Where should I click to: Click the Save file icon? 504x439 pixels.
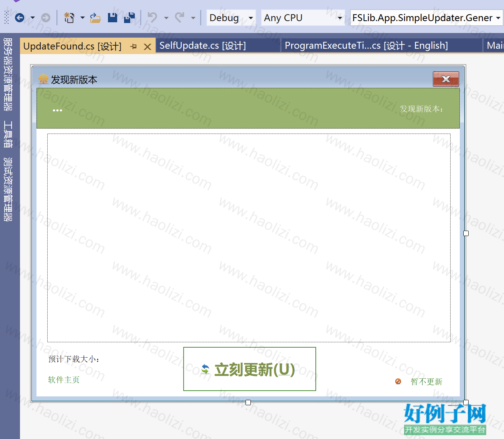112,17
